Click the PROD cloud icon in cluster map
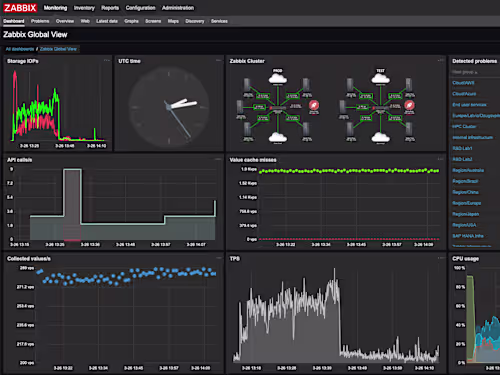The width and height of the screenshot is (500, 375). [278, 79]
